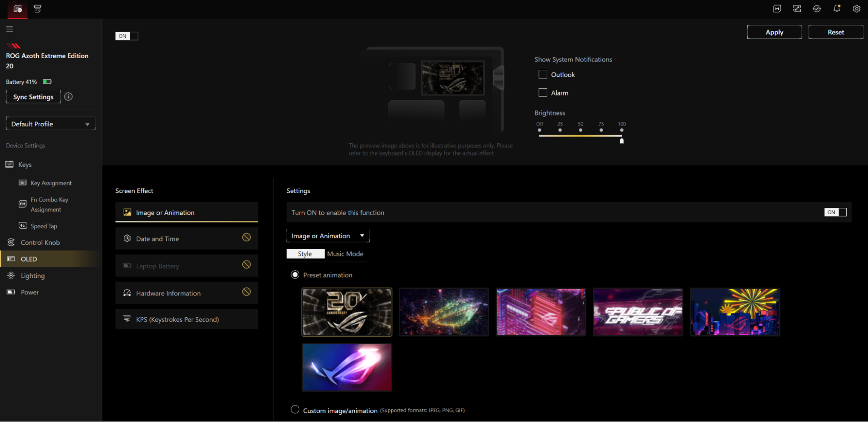Select Hardware Information screen effect

pos(187,293)
